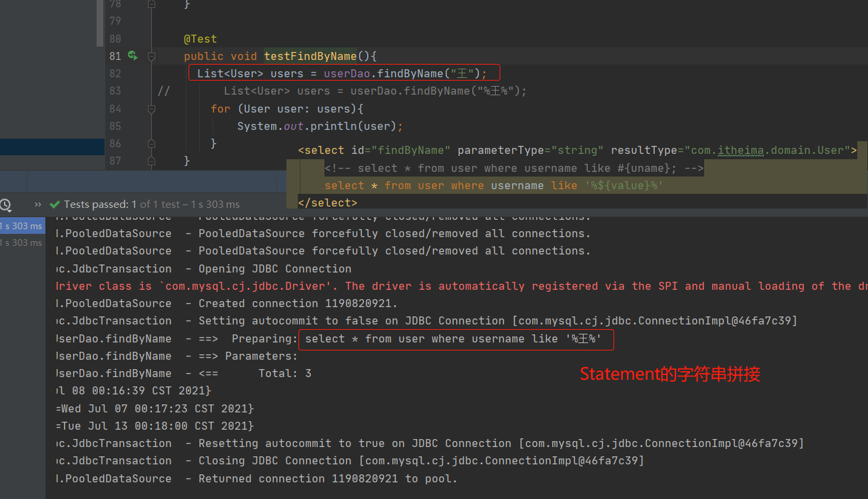Select the first '1 s 303 ms' test row
Screen dimensions: 868x499
click(22, 226)
